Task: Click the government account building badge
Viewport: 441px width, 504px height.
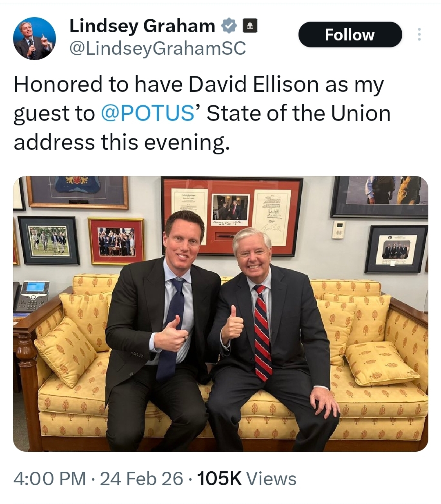Action: coord(250,26)
